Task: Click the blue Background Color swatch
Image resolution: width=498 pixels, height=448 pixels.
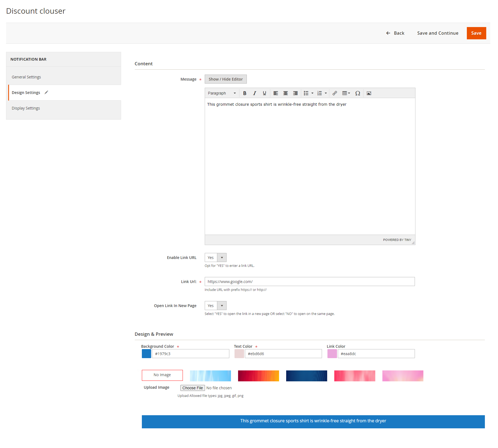Action: pyautogui.click(x=146, y=354)
